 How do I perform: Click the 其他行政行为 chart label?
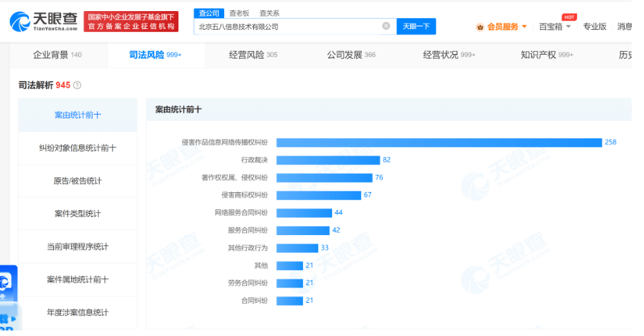248,248
